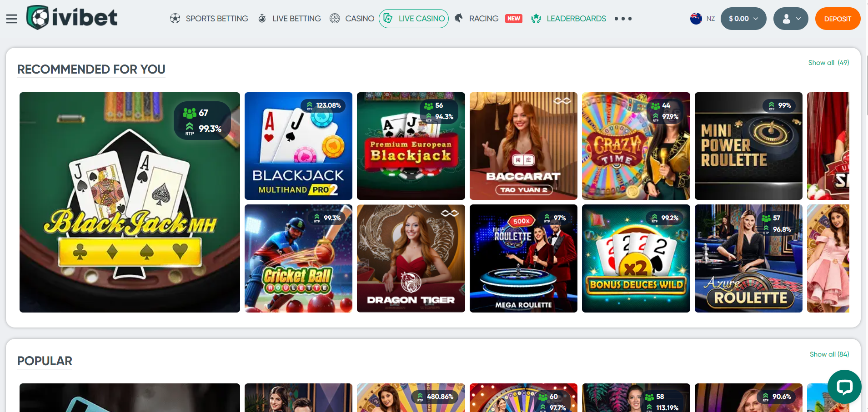Select the Live Casino tab

tap(414, 19)
